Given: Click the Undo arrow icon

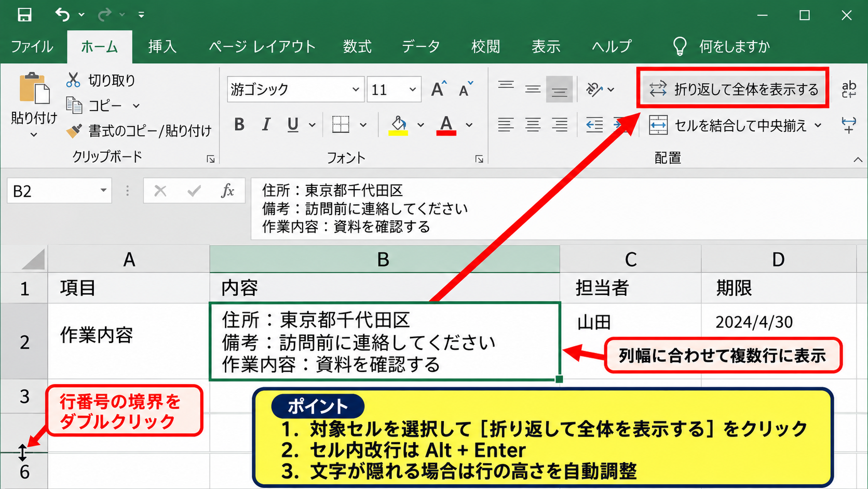Looking at the screenshot, I should point(62,15).
